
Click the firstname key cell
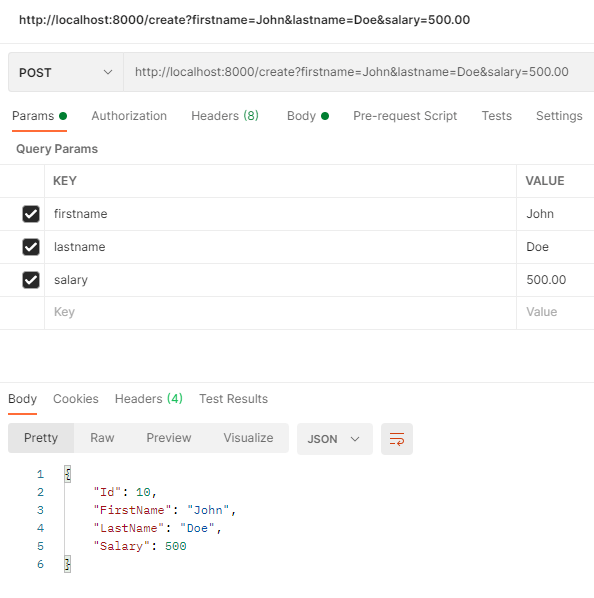(x=280, y=214)
